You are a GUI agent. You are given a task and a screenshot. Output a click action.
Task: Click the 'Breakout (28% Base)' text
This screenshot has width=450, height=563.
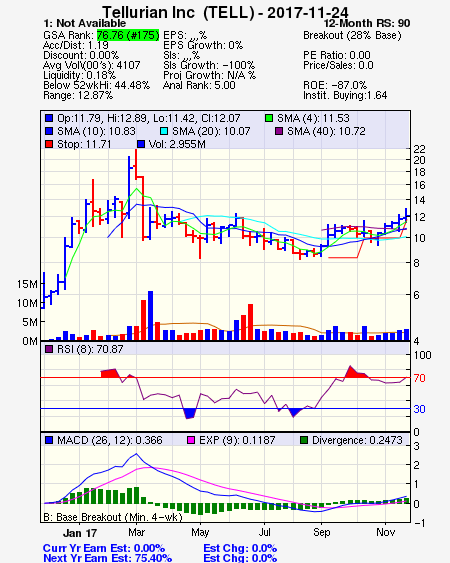352,36
